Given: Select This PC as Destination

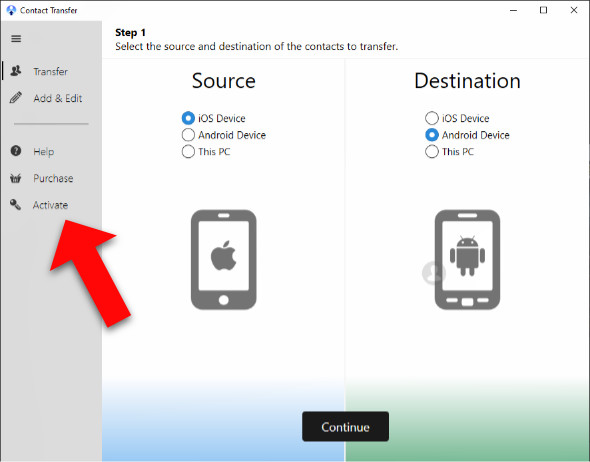Looking at the screenshot, I should click(449, 152).
